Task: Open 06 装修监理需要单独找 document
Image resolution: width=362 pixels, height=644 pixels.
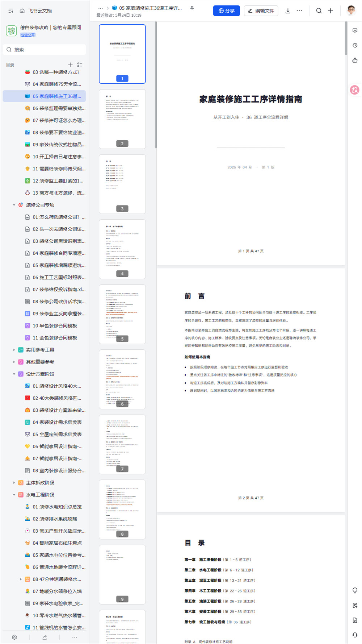Action: pyautogui.click(x=44, y=108)
